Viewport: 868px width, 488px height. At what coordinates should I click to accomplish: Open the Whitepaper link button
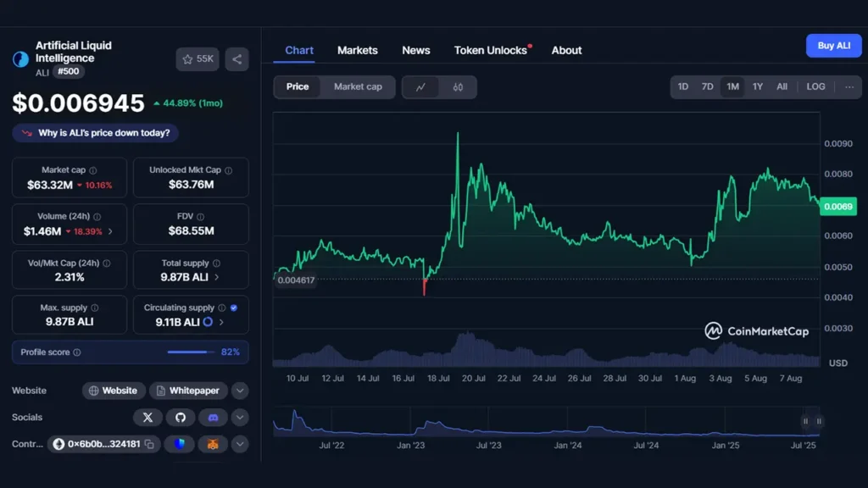[x=188, y=391]
